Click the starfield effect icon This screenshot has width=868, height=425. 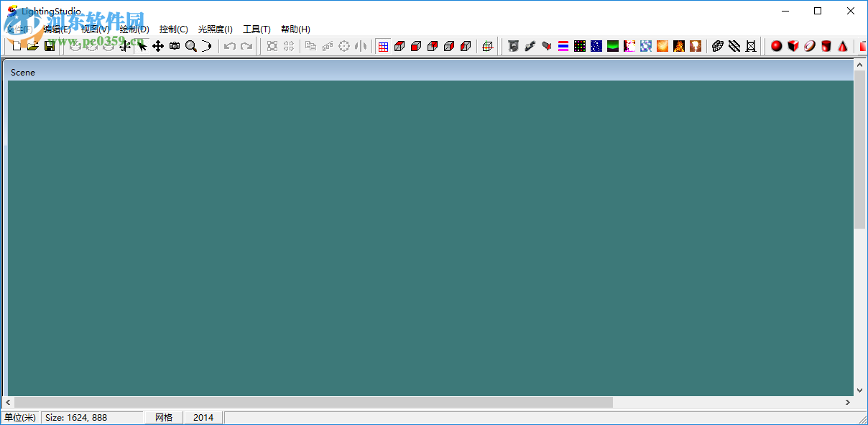596,45
